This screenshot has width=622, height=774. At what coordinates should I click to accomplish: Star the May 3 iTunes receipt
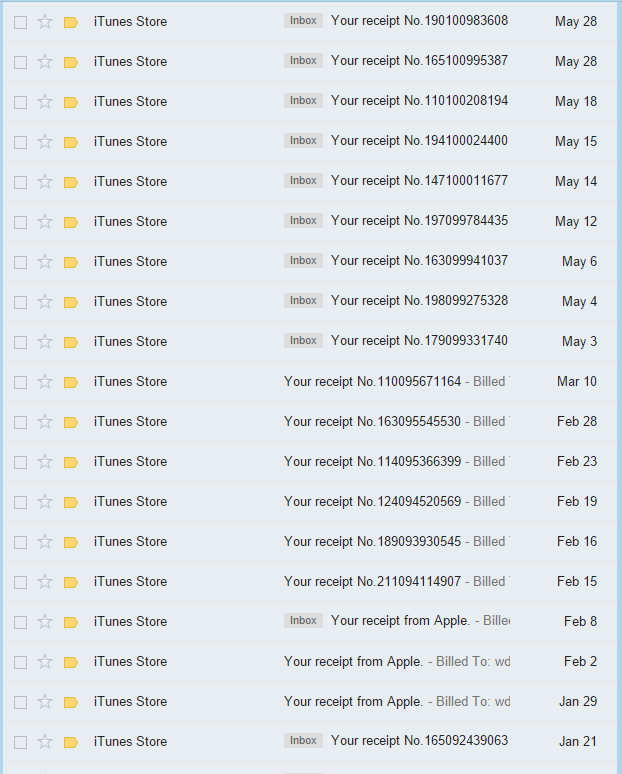[x=45, y=342]
